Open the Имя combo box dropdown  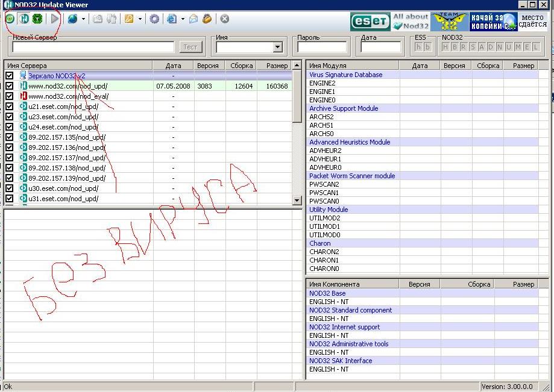click(278, 47)
